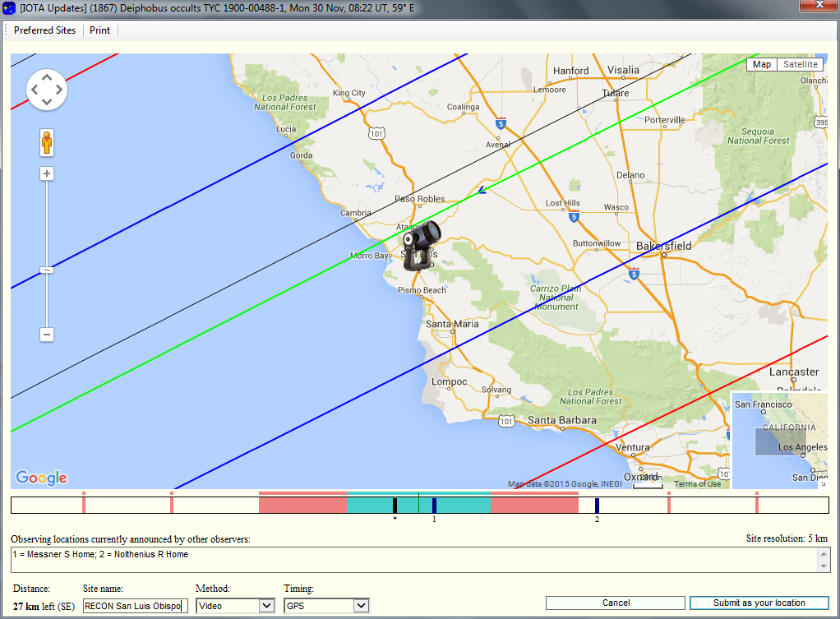Click the overview minimap thumbnail
This screenshot has width=840, height=619.
[780, 441]
